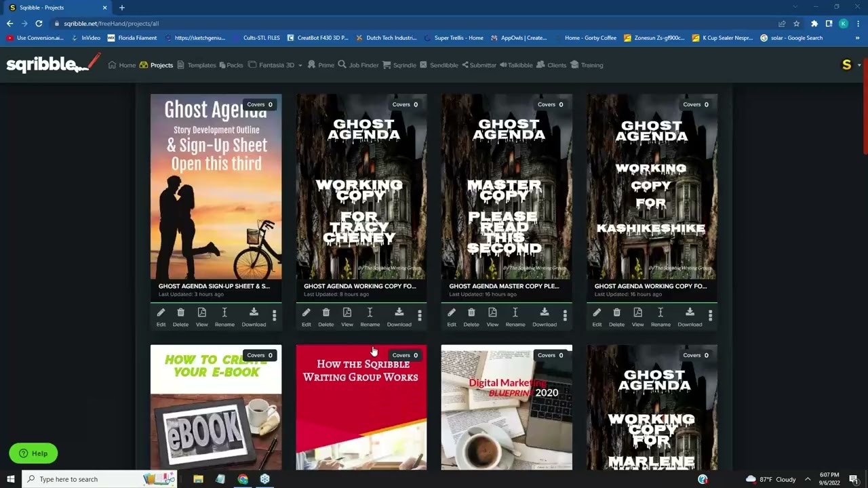868x488 pixels.
Task: Open the Digital Marketing Blueprint 2020 thumbnail
Action: click(507, 407)
